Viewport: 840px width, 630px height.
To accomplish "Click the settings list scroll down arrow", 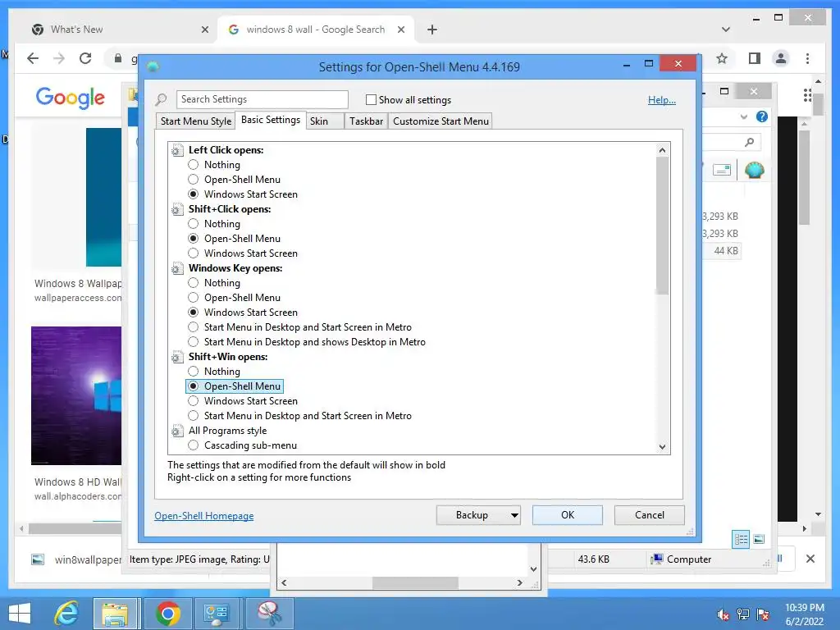I will 662,447.
